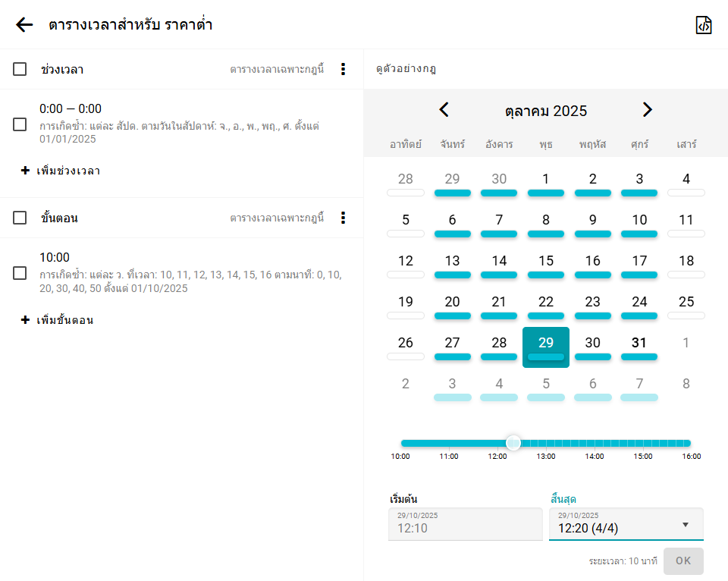The image size is (728, 581).
Task: Open the code file icon at top right
Action: point(704,25)
